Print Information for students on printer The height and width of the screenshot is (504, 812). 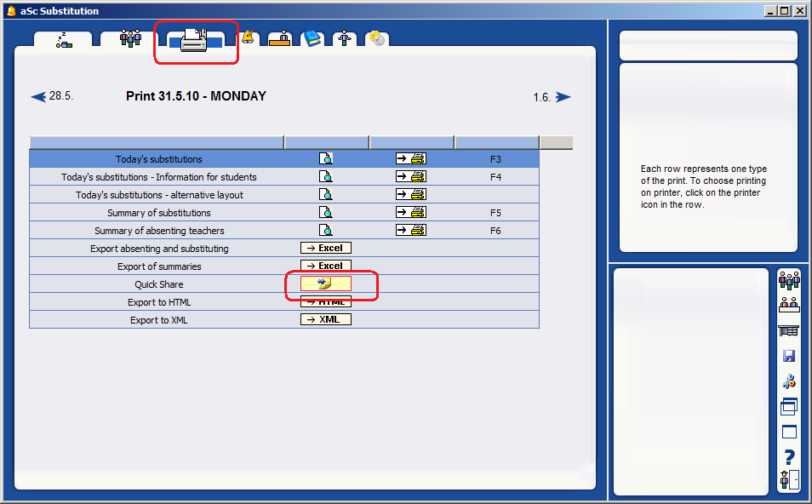(x=411, y=176)
